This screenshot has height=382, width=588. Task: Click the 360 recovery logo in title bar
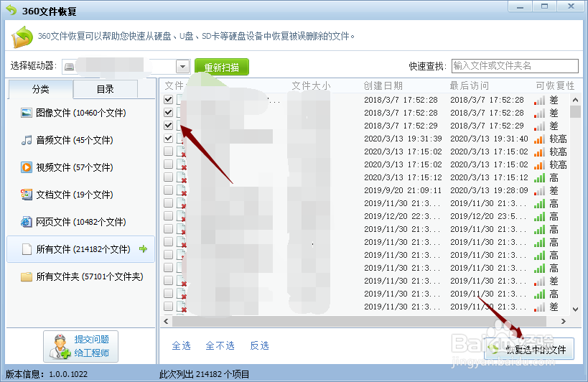11,10
